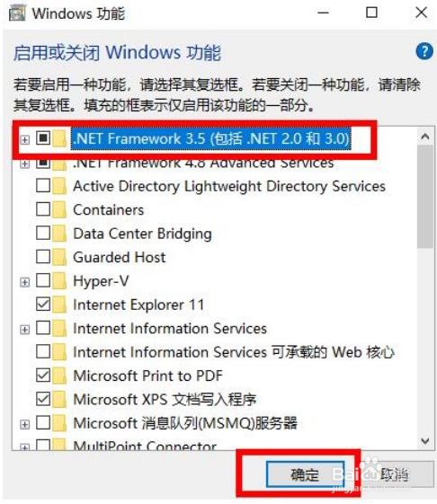Click folder icon next to Internet Explorer 11

tap(59, 305)
